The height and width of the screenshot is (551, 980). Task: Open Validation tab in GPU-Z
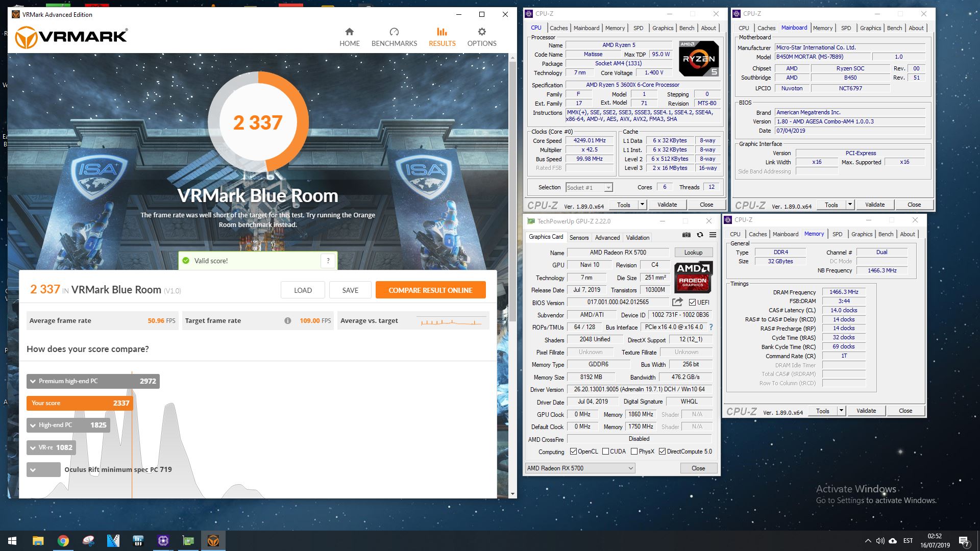[638, 238]
